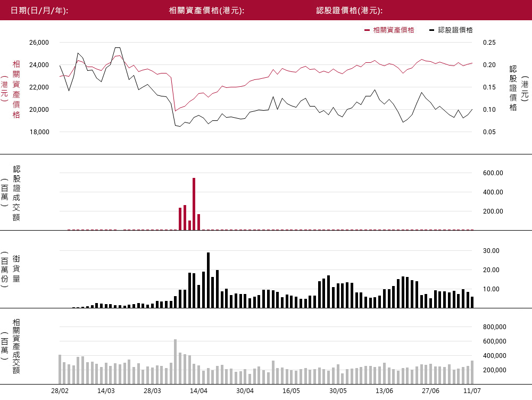532x400 pixels.
Task: Click the red 相關資產價格 legend color marker
Action: click(367, 30)
